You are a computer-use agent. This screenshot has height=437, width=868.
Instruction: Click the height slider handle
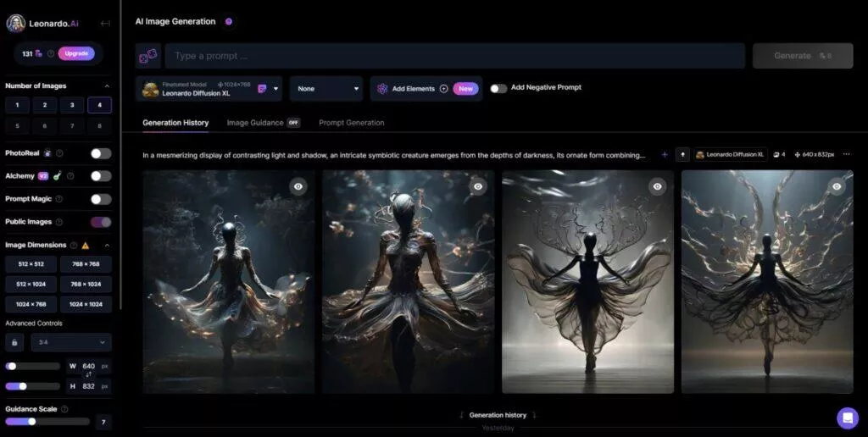click(23, 386)
